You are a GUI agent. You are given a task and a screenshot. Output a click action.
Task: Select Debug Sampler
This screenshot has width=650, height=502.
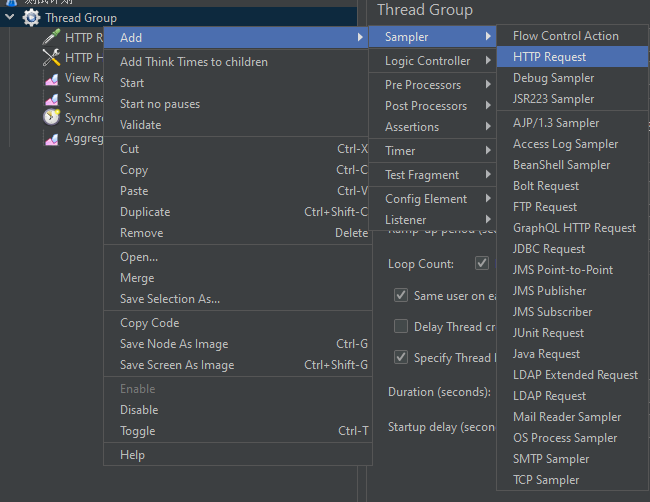click(x=572, y=78)
